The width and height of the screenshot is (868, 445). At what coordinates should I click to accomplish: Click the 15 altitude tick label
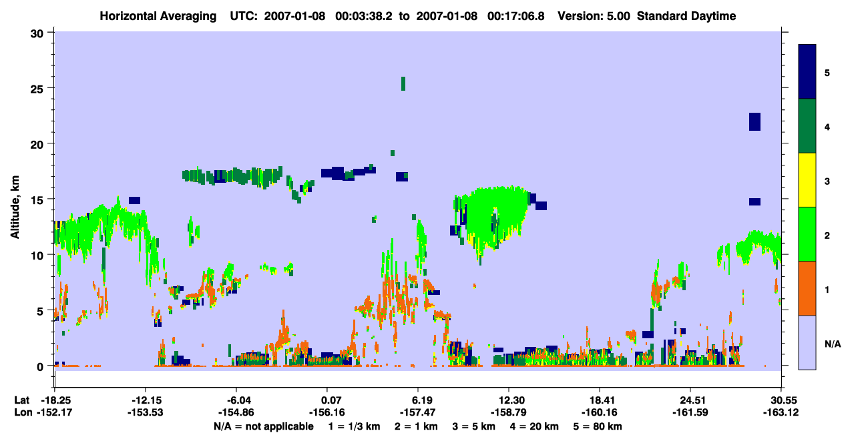[x=39, y=199]
